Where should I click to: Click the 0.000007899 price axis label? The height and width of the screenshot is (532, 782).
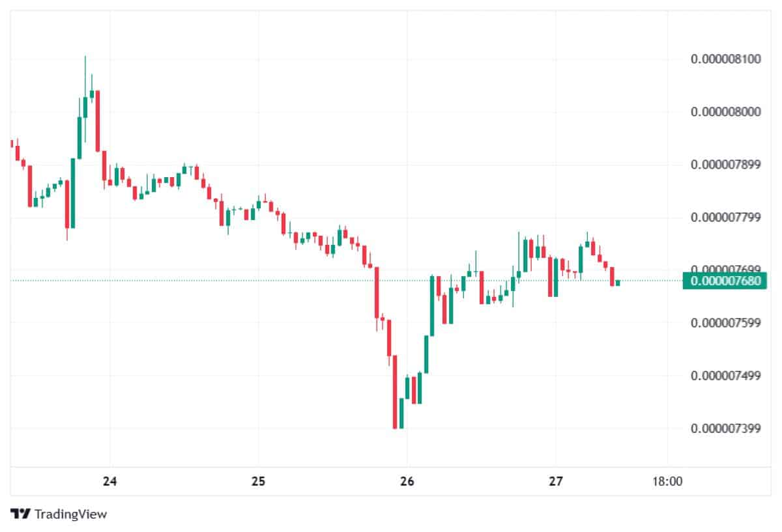[726, 165]
